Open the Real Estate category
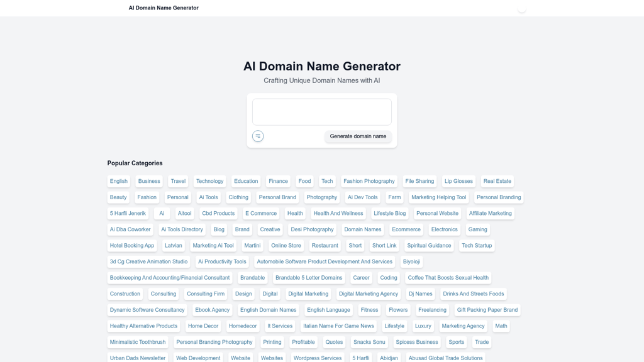Viewport: 644px width, 362px height. (497, 181)
